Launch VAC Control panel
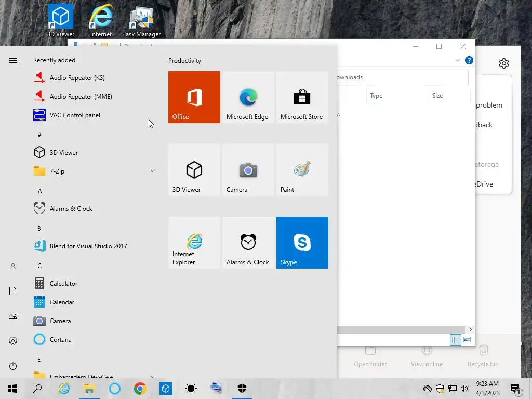532x399 pixels. click(95, 115)
